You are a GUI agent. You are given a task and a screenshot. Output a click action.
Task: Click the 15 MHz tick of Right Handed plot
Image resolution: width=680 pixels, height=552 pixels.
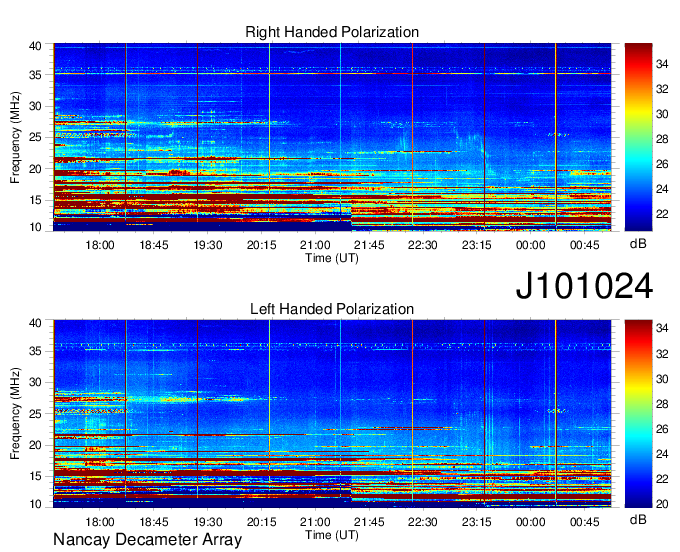(x=35, y=200)
